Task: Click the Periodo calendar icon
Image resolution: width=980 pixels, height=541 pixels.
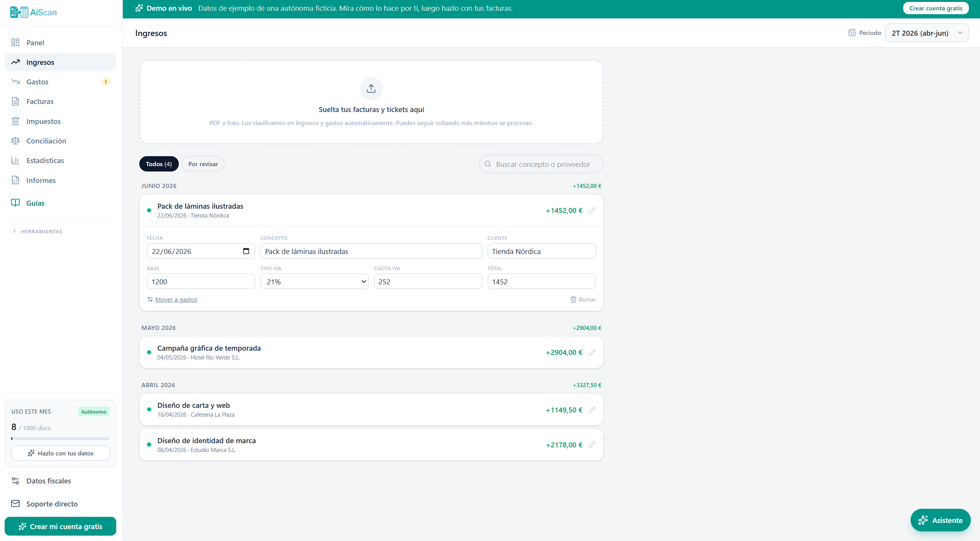Action: point(852,33)
